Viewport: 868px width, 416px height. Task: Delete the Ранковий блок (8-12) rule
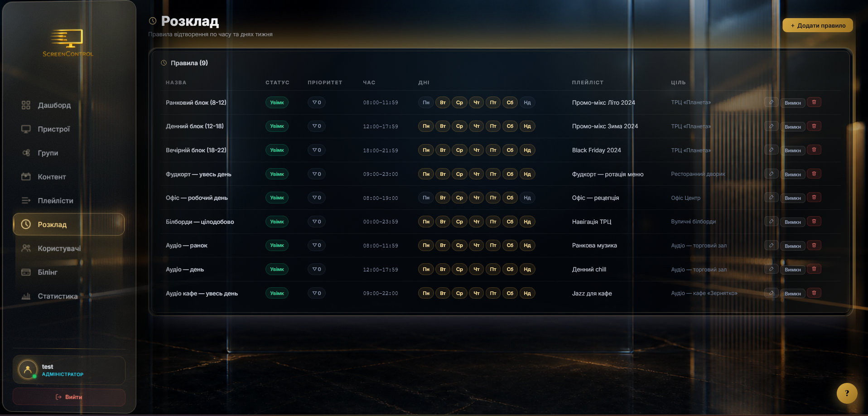[814, 102]
